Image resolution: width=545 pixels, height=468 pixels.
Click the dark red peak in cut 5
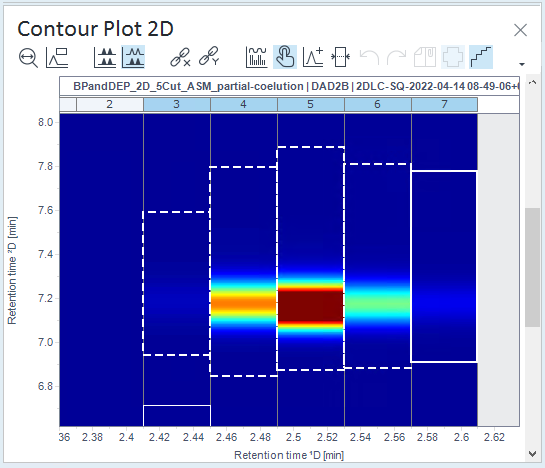coord(311,306)
